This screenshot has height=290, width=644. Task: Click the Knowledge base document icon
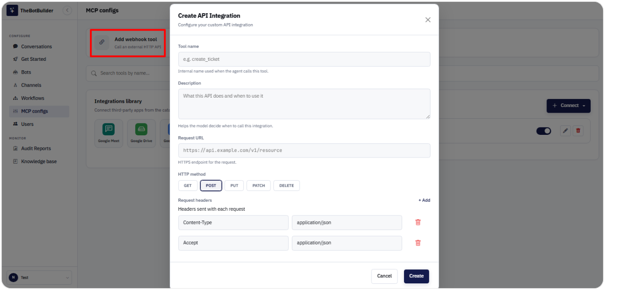pyautogui.click(x=16, y=161)
